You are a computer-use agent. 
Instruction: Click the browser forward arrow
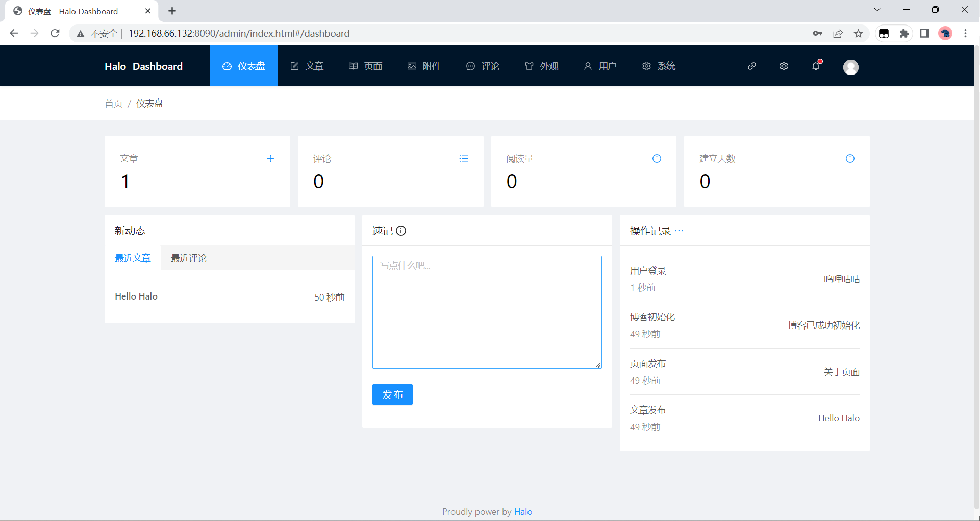pos(35,33)
